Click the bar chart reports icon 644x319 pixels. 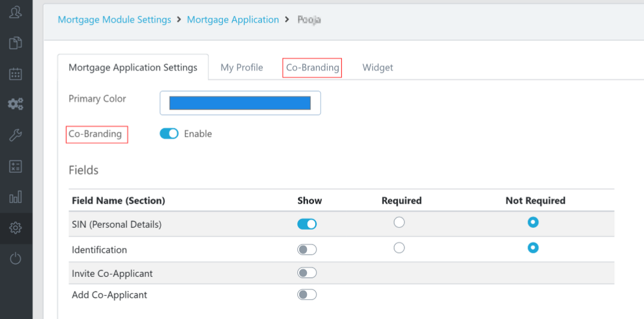pyautogui.click(x=16, y=197)
